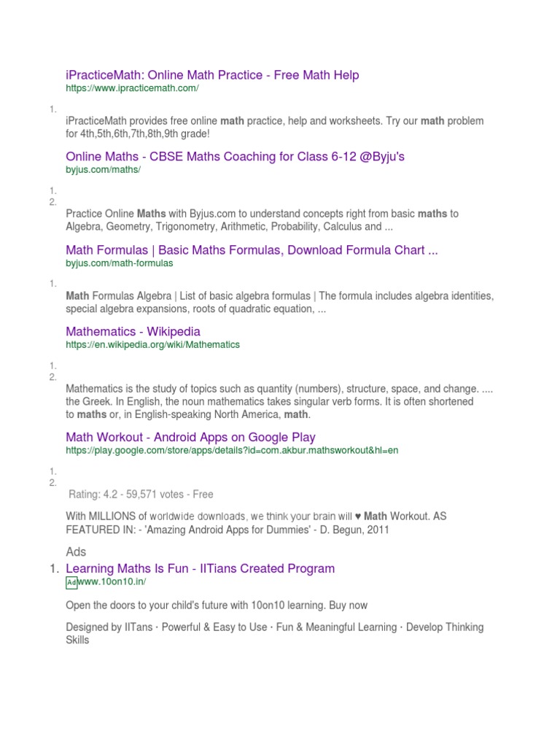560x747 pixels.
Task: Open the Mathematics - Wikipedia result
Action: (x=133, y=332)
